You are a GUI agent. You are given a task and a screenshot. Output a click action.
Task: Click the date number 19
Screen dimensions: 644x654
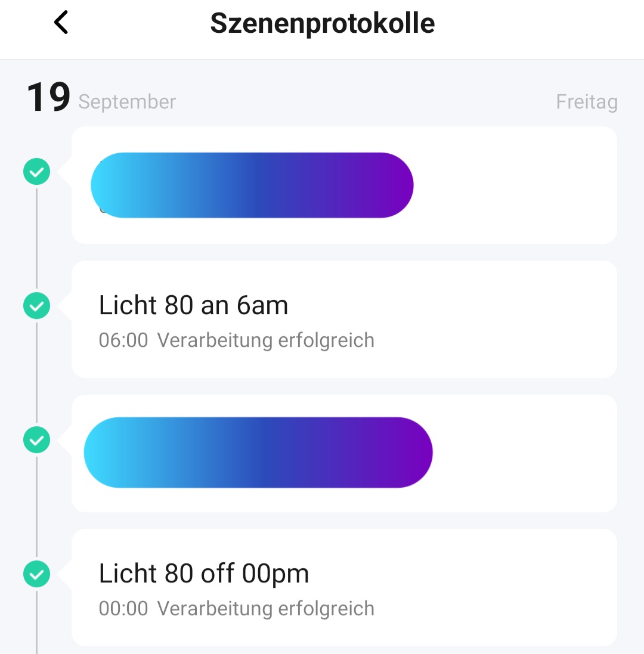click(48, 98)
